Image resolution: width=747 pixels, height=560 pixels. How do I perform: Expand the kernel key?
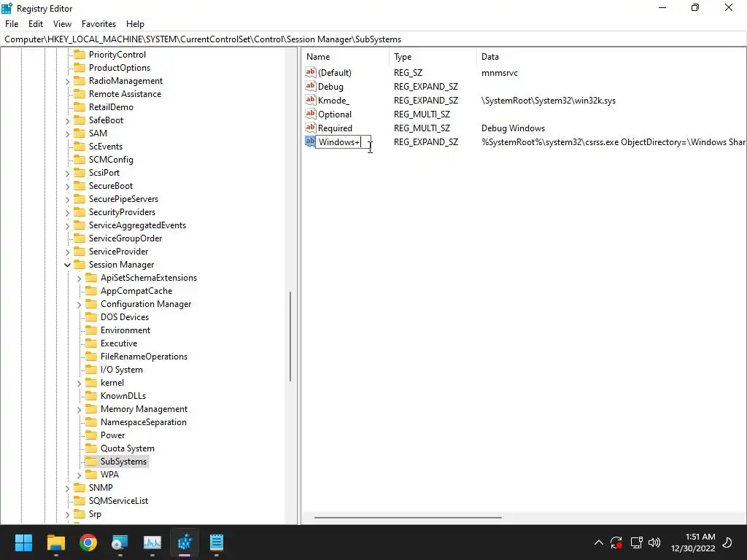tap(79, 384)
